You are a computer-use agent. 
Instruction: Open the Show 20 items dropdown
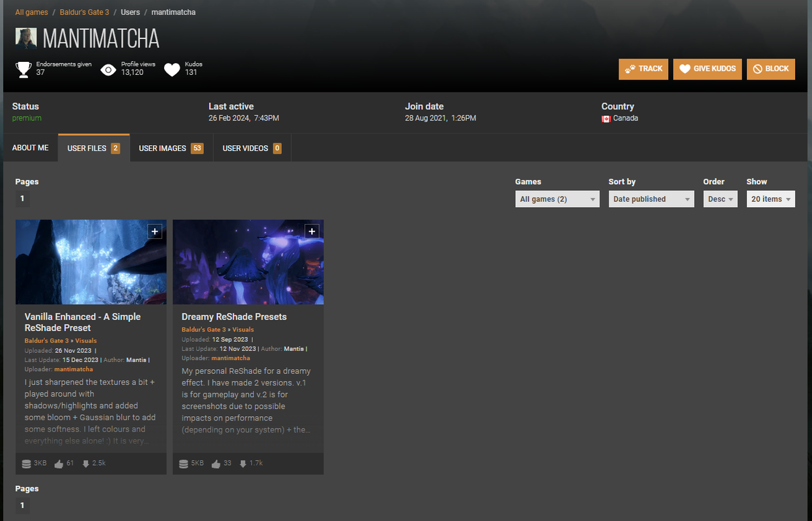770,199
